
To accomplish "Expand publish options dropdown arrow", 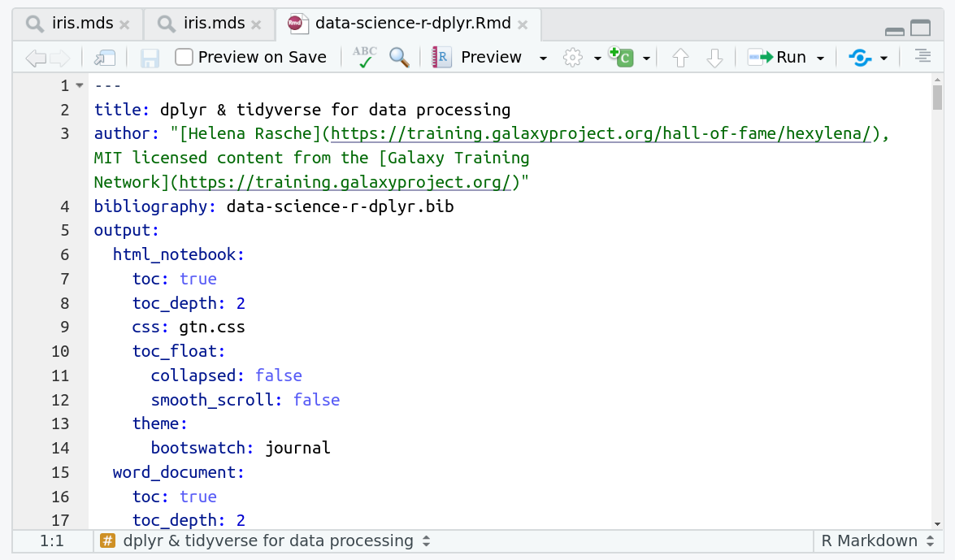I will click(x=883, y=59).
